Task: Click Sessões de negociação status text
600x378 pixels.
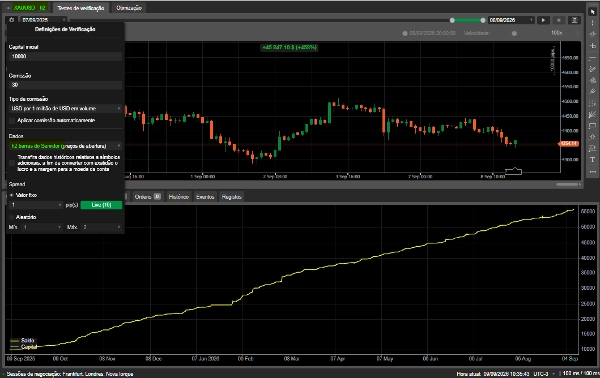Action: click(70, 374)
